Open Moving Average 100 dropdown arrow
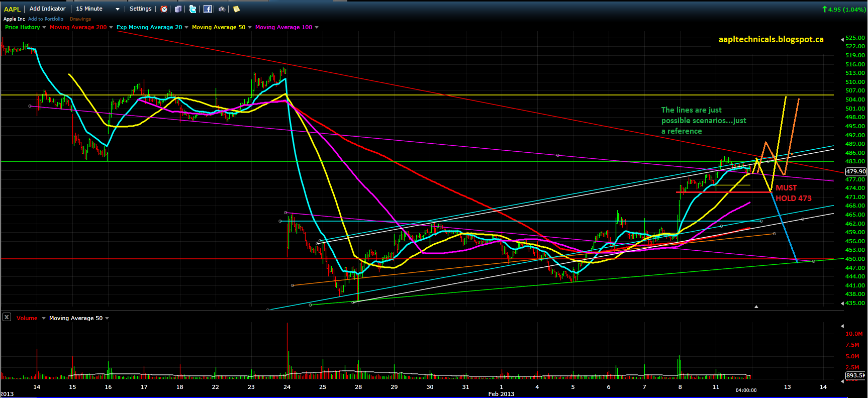The height and width of the screenshot is (398, 868). click(x=317, y=27)
